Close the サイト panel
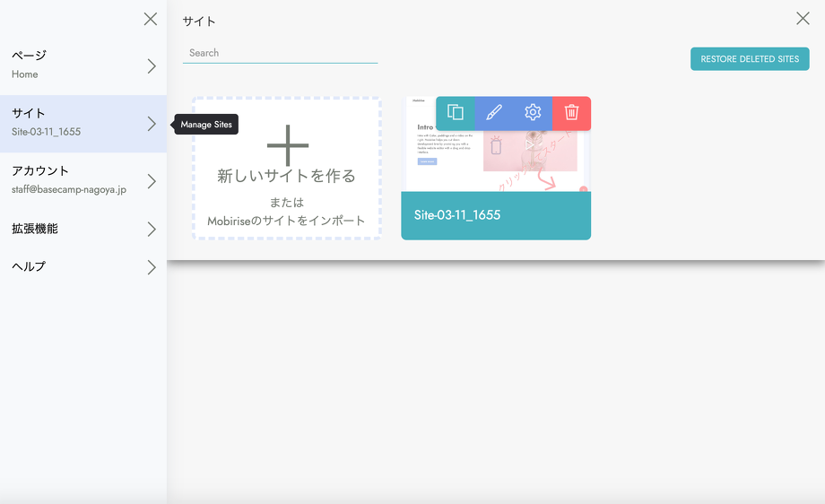 click(803, 19)
